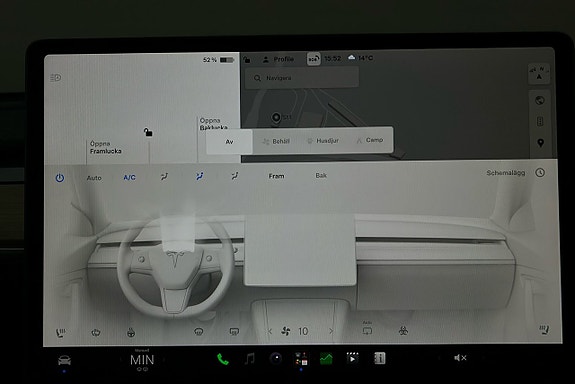
Task: Lower temperature with left arrow near MIN
Action: pyautogui.click(x=120, y=361)
